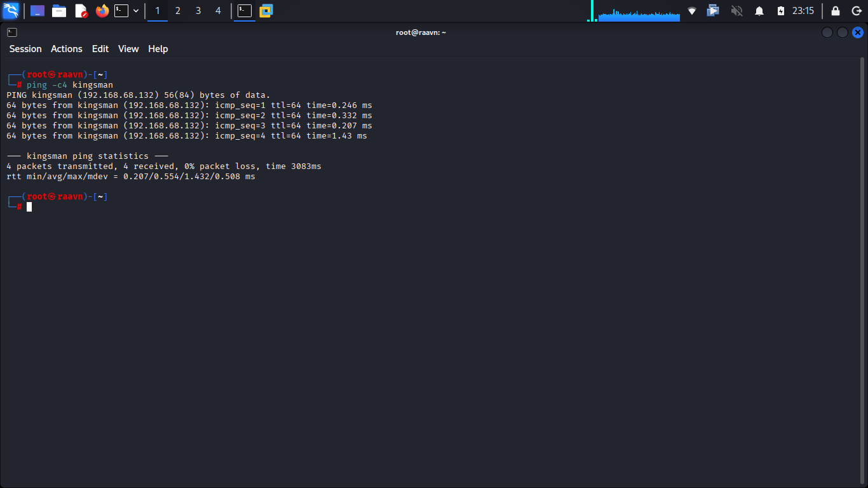Click the show desktop panel icon
The height and width of the screenshot is (488, 868).
pos(37,11)
